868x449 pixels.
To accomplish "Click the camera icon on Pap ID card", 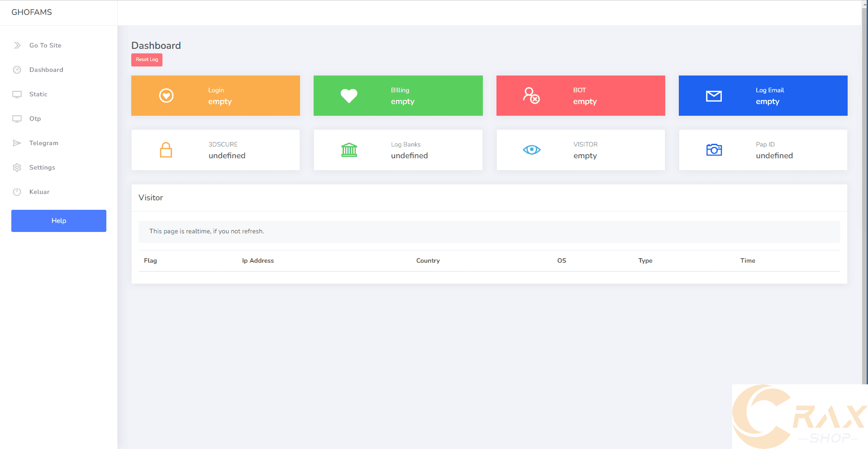I will (714, 150).
